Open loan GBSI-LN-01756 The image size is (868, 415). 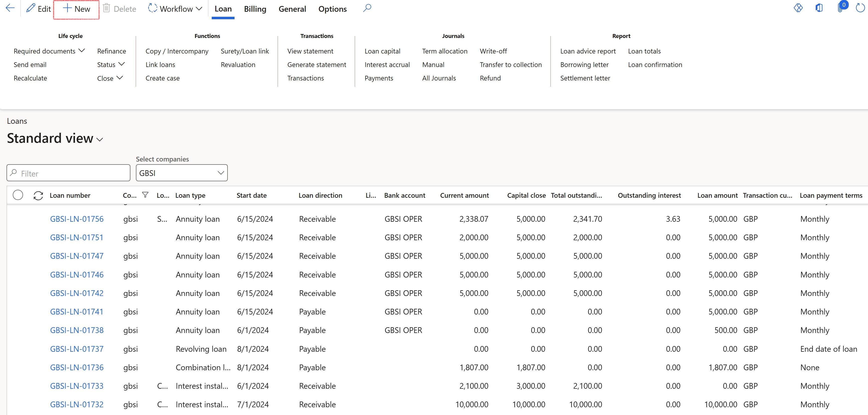coord(77,218)
